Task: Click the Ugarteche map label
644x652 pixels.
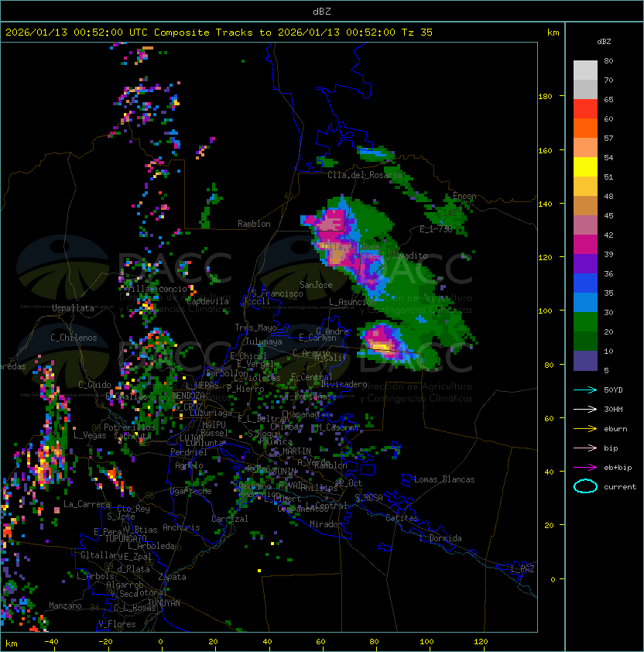Action: click(x=191, y=491)
